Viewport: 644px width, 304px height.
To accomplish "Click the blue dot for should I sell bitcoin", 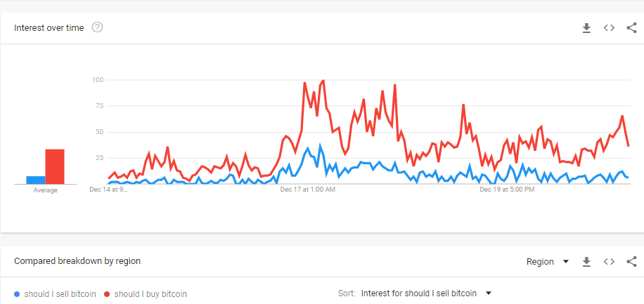I will pyautogui.click(x=17, y=294).
